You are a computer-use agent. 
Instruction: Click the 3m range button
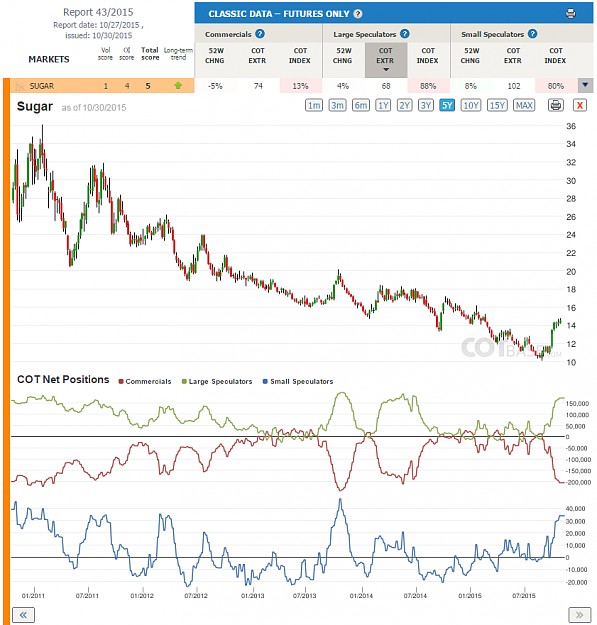(x=337, y=105)
